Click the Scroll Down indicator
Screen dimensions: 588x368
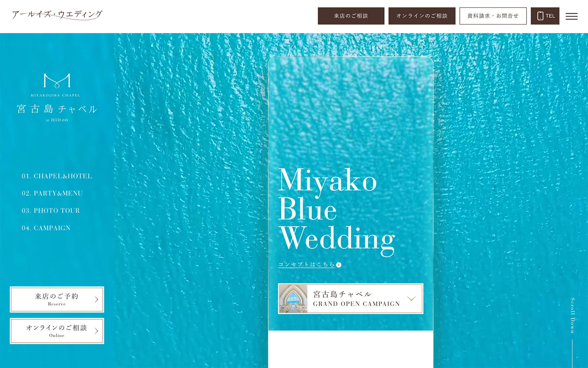click(x=572, y=316)
